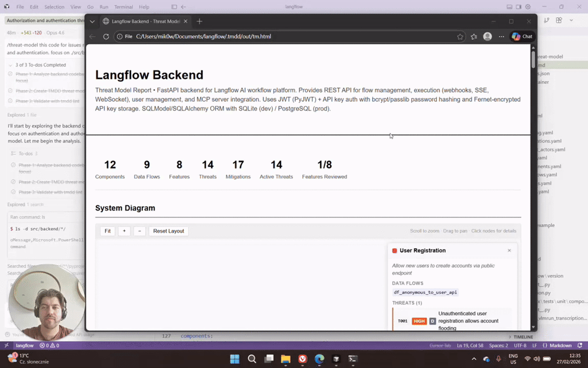The image size is (588, 368).
Task: Toggle primary sidebar layout icon in title bar
Action: click(174, 7)
